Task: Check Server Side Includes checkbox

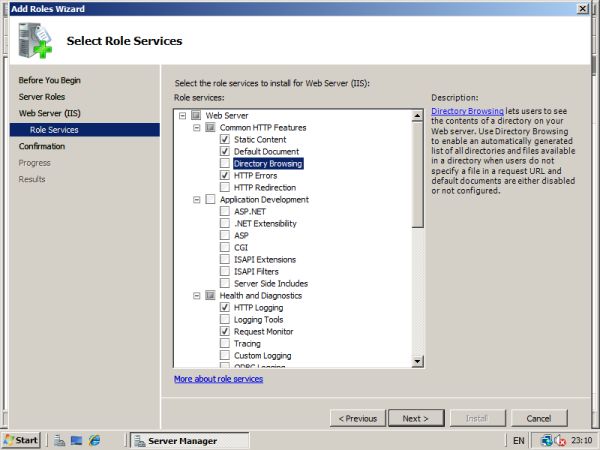Action: [225, 283]
